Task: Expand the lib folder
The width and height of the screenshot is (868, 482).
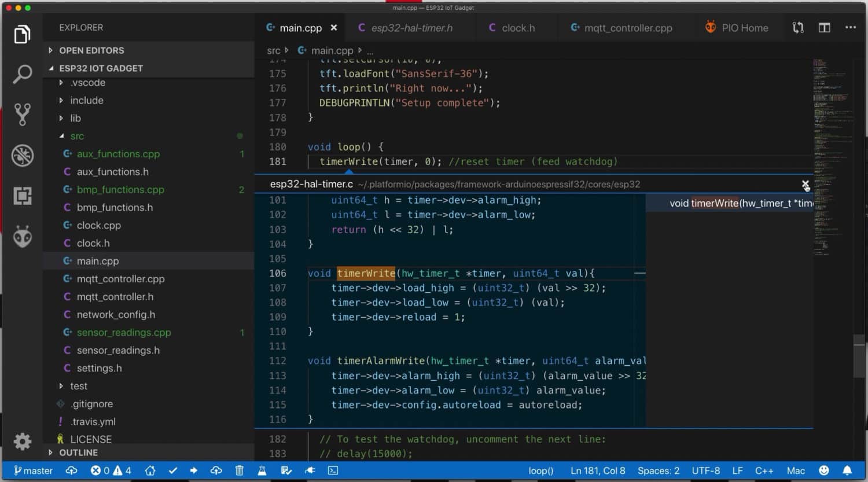Action: tap(75, 119)
